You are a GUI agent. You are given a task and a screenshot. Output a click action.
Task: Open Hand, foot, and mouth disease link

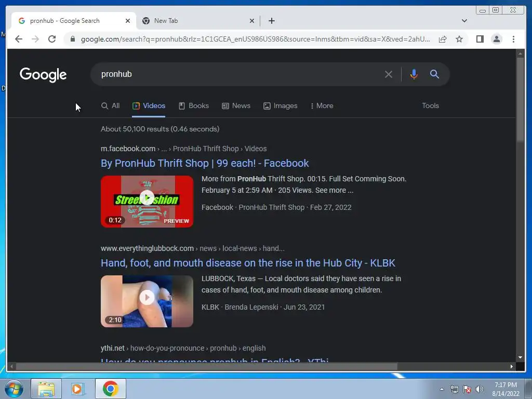point(248,263)
